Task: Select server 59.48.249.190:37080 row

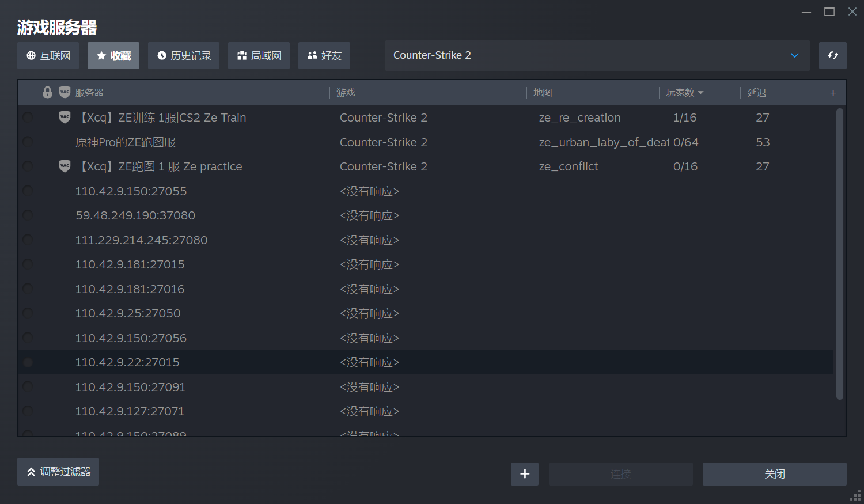Action: (x=135, y=215)
